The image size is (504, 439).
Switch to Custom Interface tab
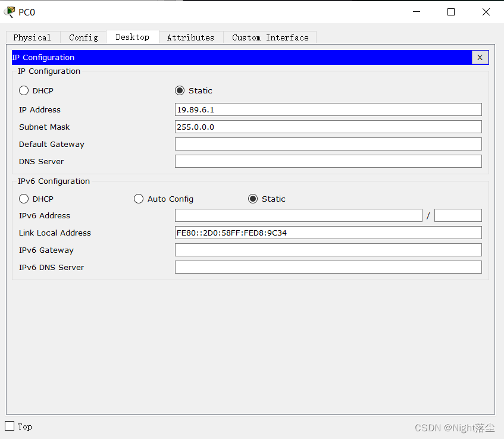(270, 37)
